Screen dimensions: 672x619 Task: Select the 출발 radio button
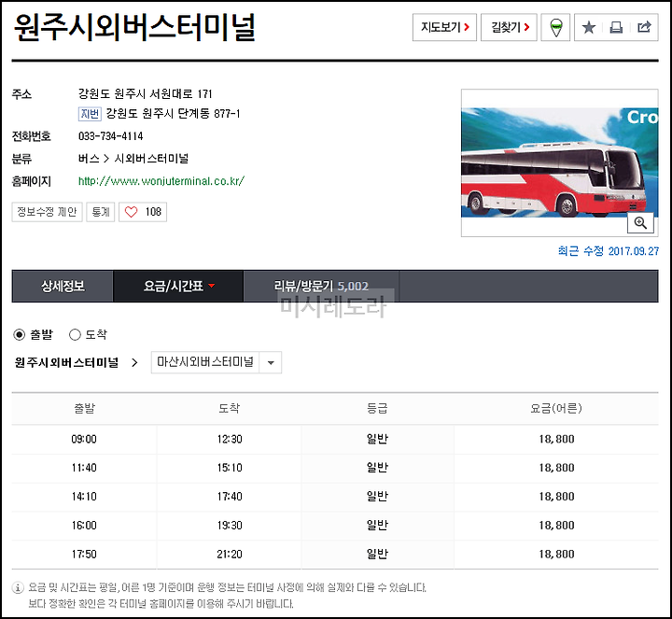20,334
